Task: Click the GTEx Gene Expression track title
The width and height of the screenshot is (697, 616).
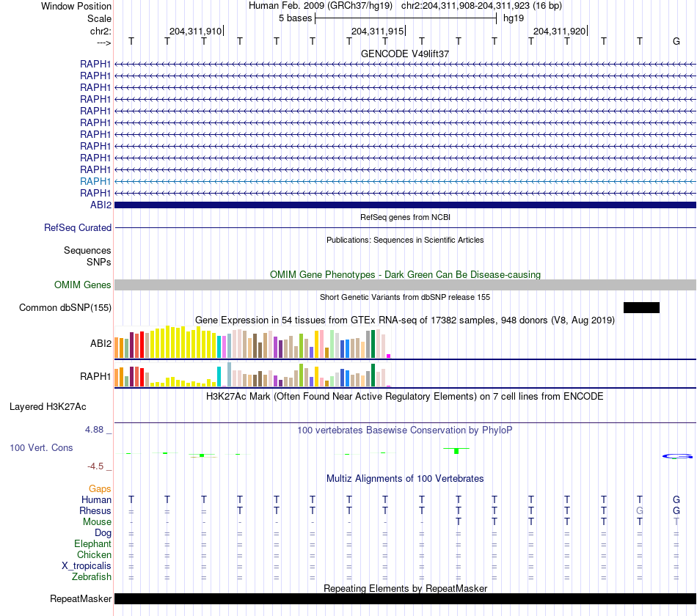Action: pyautogui.click(x=405, y=320)
